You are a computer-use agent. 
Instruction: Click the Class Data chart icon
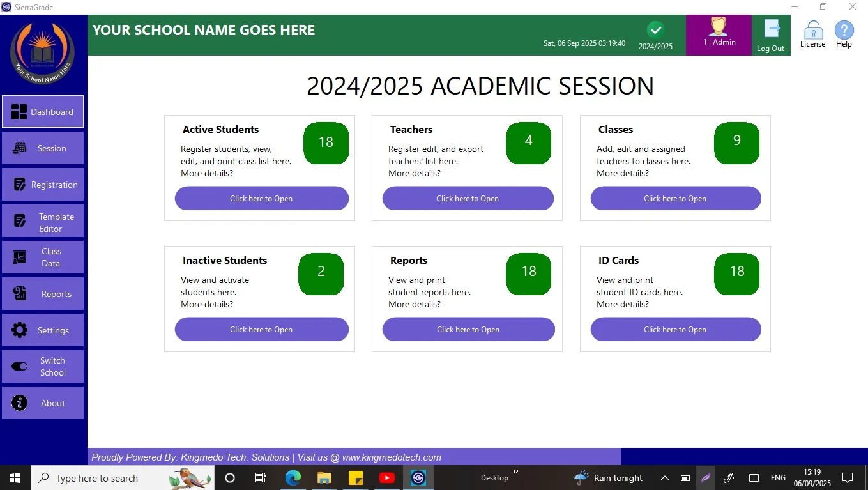[20, 257]
